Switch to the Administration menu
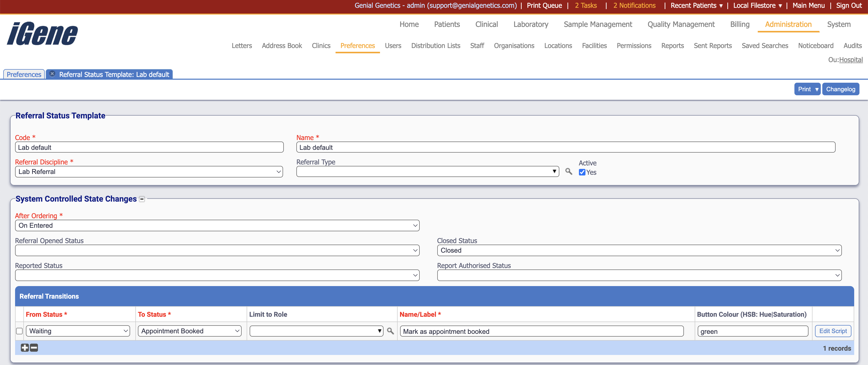The height and width of the screenshot is (365, 868). (x=788, y=24)
